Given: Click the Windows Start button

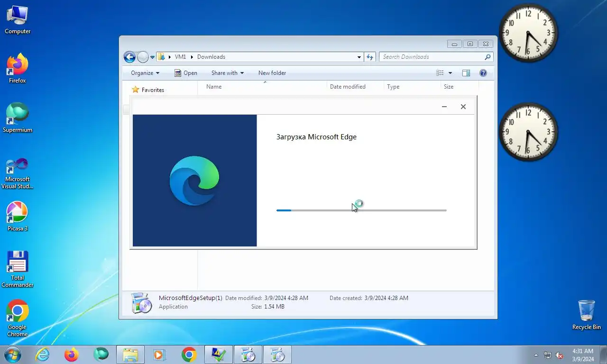Looking at the screenshot, I should point(12,355).
